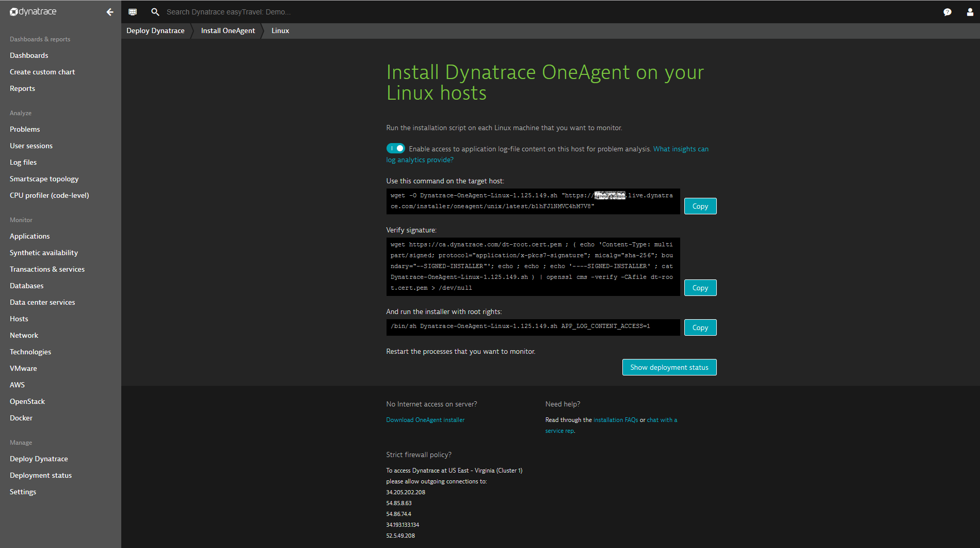Screen dimensions: 980x548
Task: Open Technologies in sidebar
Action: [x=30, y=352]
